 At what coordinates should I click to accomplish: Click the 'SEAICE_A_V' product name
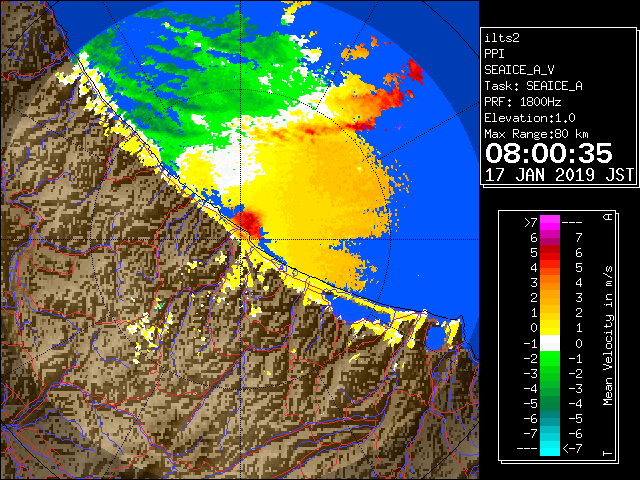point(519,70)
